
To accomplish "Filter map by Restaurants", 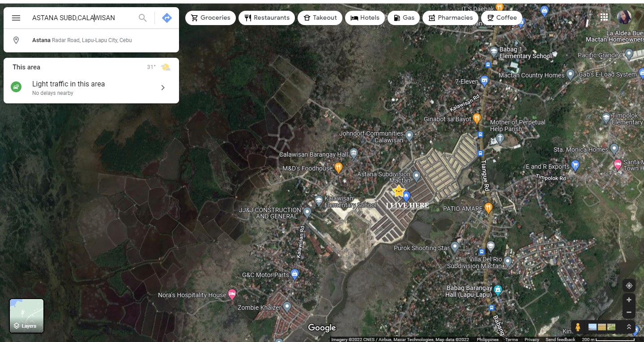I will [x=267, y=18].
